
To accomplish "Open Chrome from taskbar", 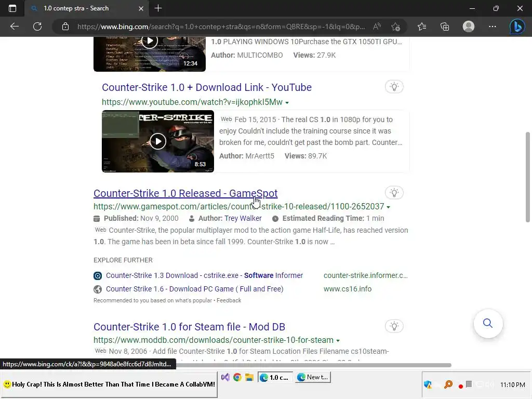I will coord(237,377).
